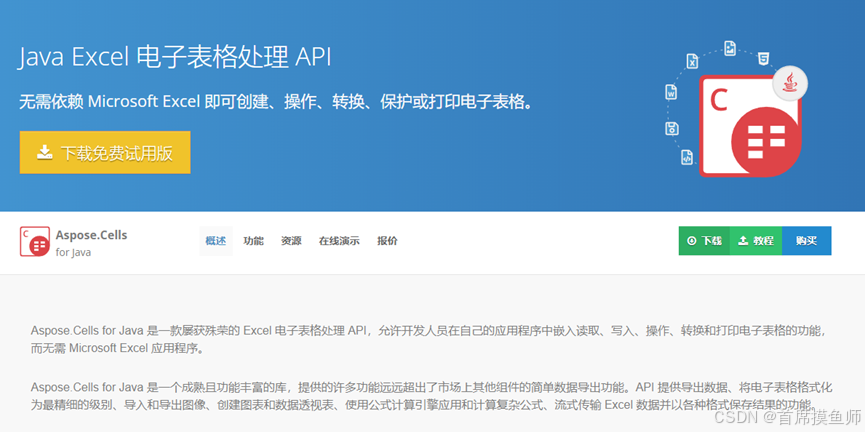Go to the 在线演示 tab
Viewport: 865px width, 432px height.
click(x=339, y=241)
